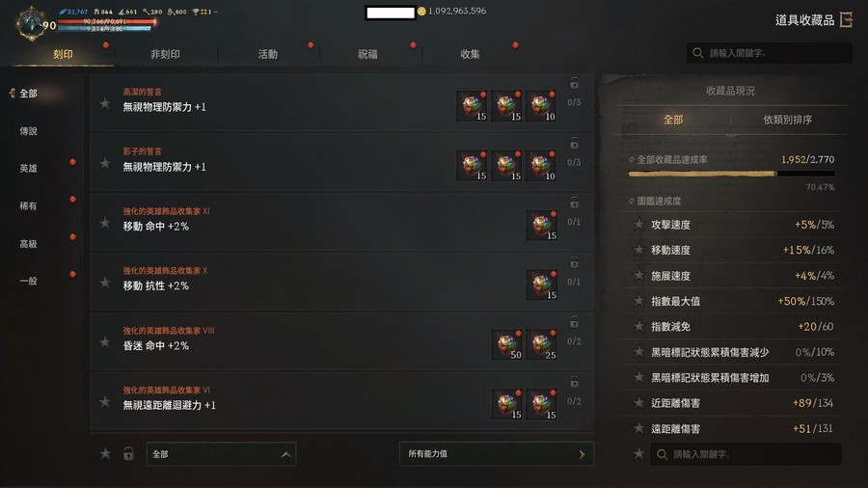Click the character portrait level 90 icon
The image size is (868, 488).
coord(32,23)
